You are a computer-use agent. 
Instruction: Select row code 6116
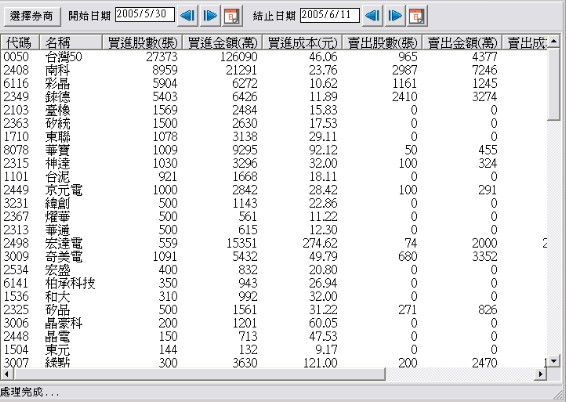pyautogui.click(x=16, y=83)
